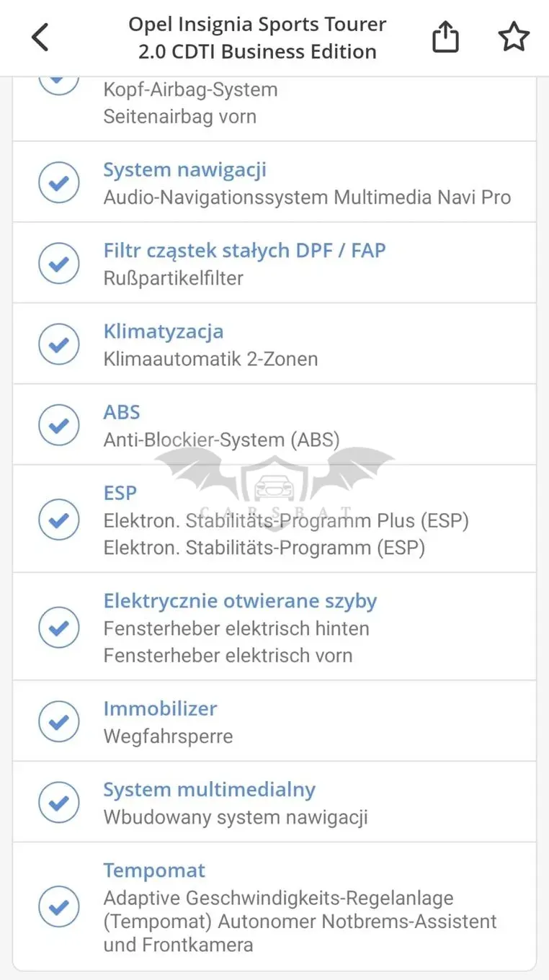Go back using the arrow icon

click(40, 37)
